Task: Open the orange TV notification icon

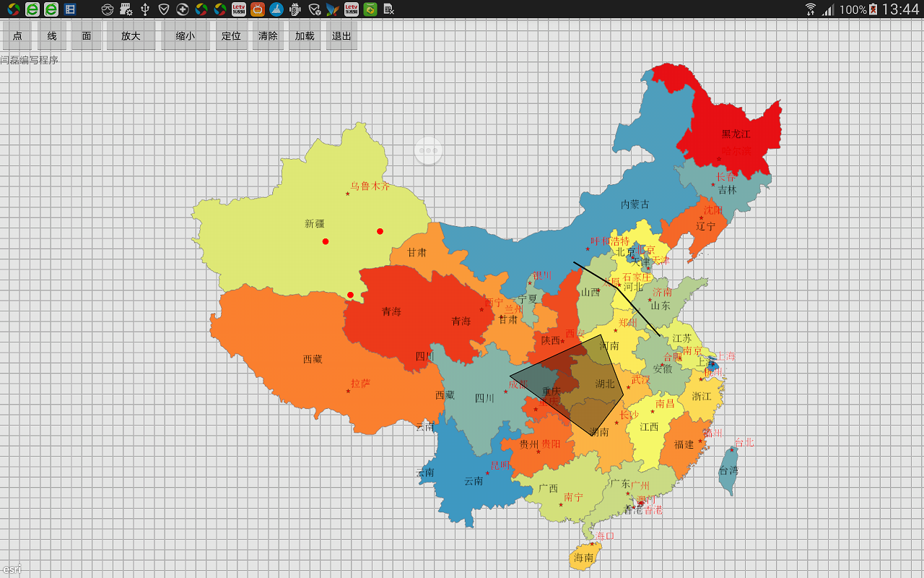Action: (258, 9)
